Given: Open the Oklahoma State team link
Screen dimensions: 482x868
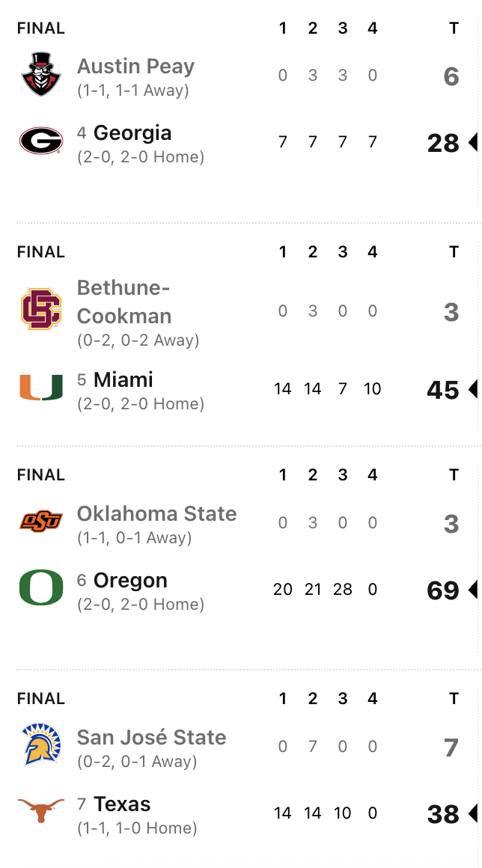Looking at the screenshot, I should 156,514.
